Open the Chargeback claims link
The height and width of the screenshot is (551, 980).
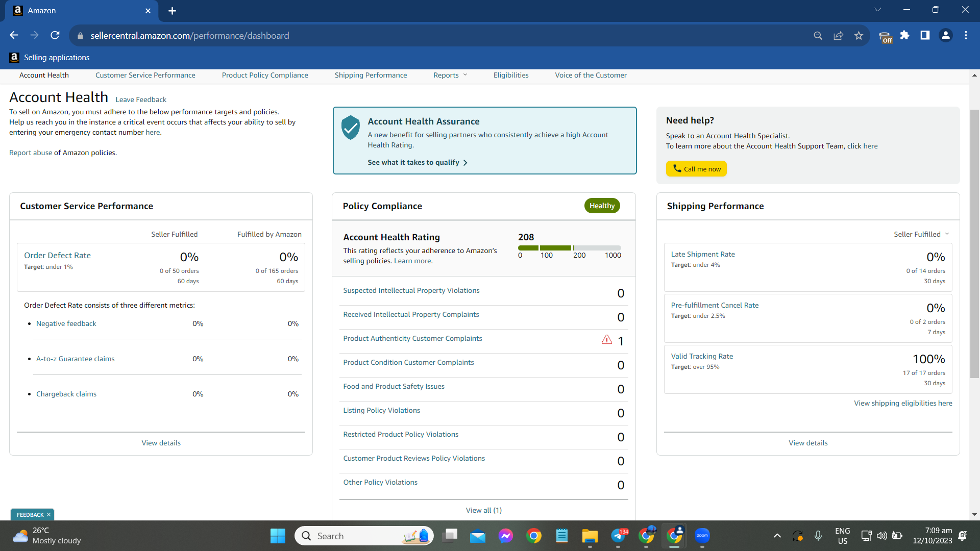point(66,394)
